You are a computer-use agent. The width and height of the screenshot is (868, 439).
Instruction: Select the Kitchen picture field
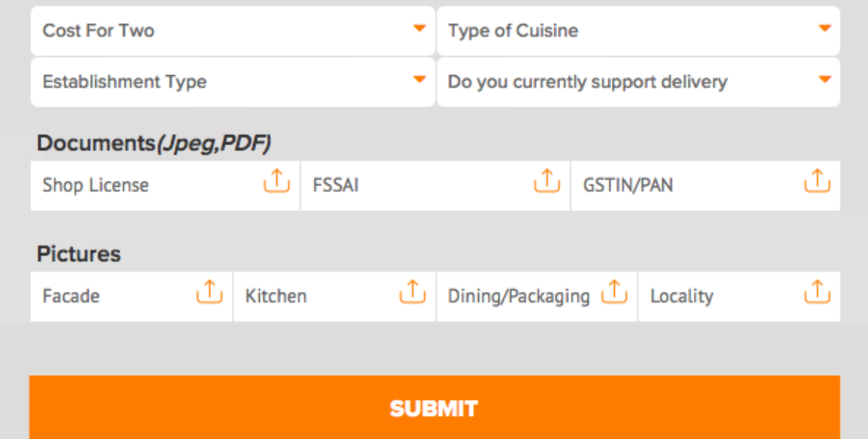click(334, 296)
